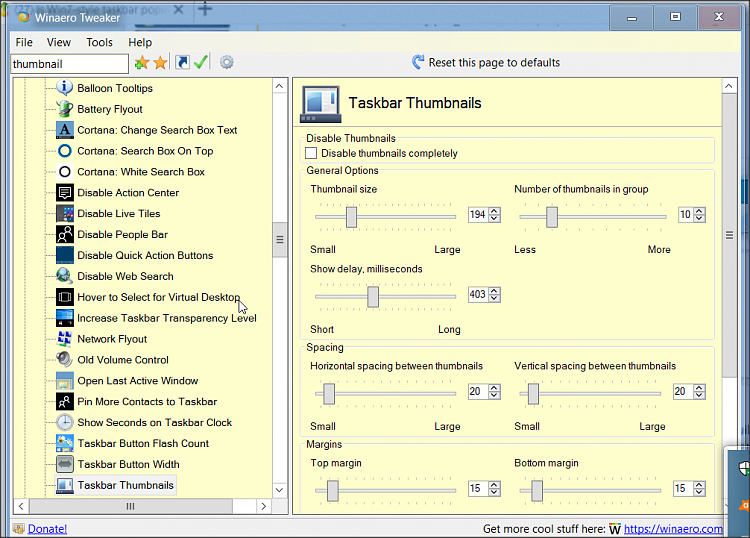The image size is (750, 538).
Task: Click the Battery Flyout icon
Action: pos(65,109)
